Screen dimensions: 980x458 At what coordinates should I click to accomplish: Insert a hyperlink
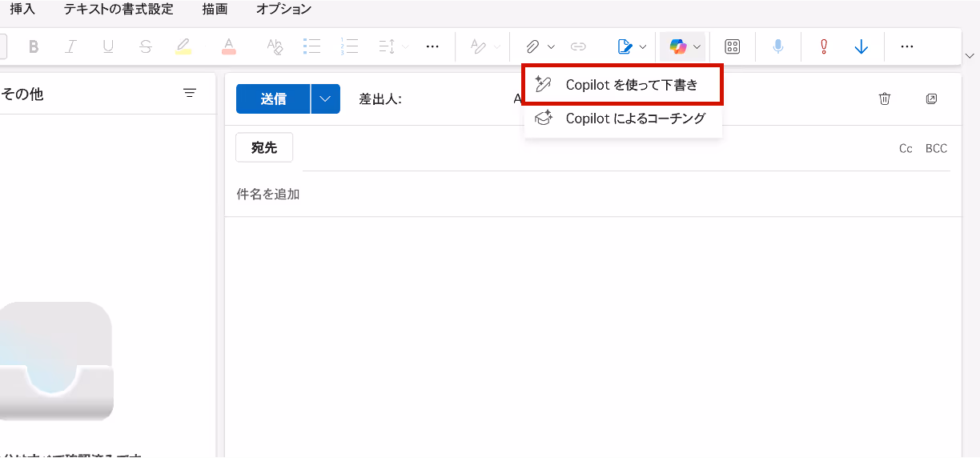(578, 47)
